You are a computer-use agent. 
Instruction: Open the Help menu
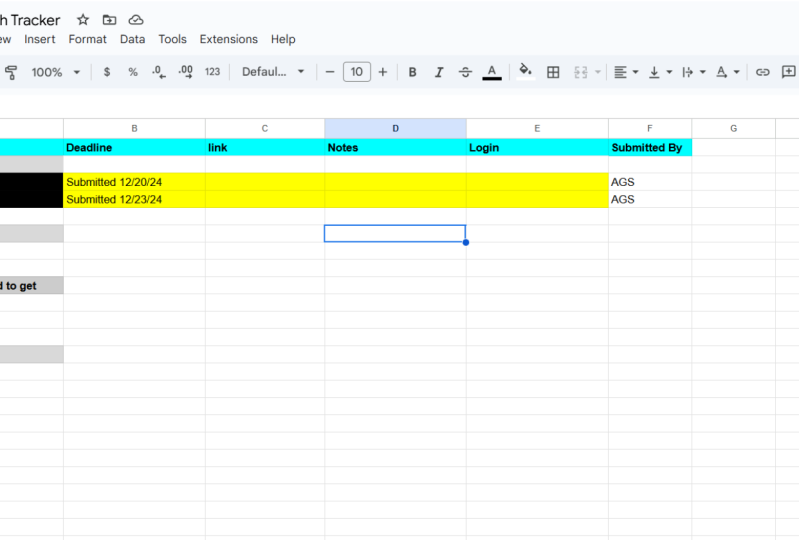[283, 39]
